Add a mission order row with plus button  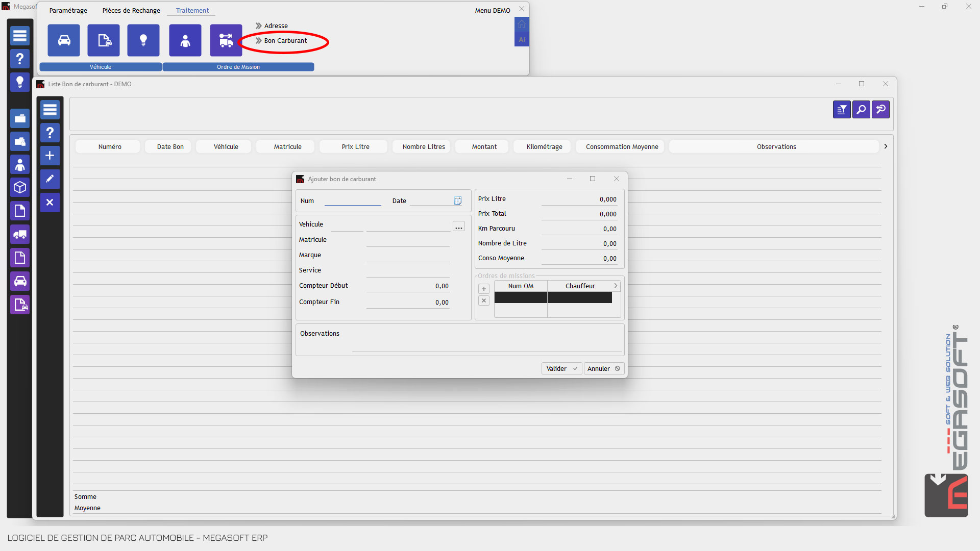pos(484,289)
